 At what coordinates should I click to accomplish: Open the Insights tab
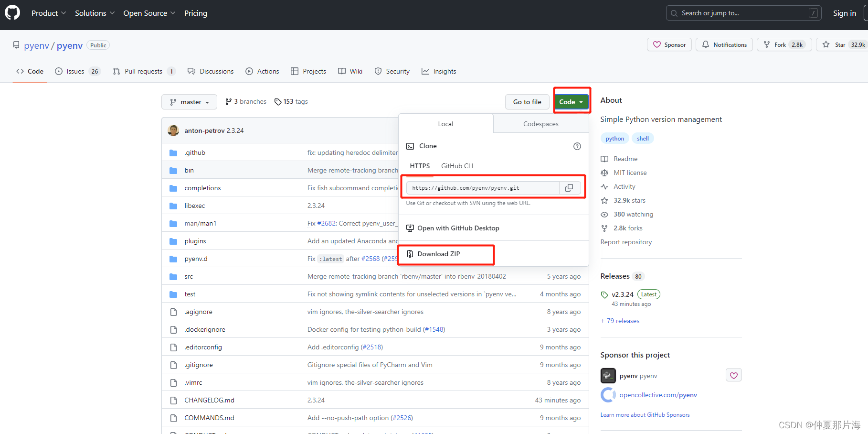coord(439,71)
